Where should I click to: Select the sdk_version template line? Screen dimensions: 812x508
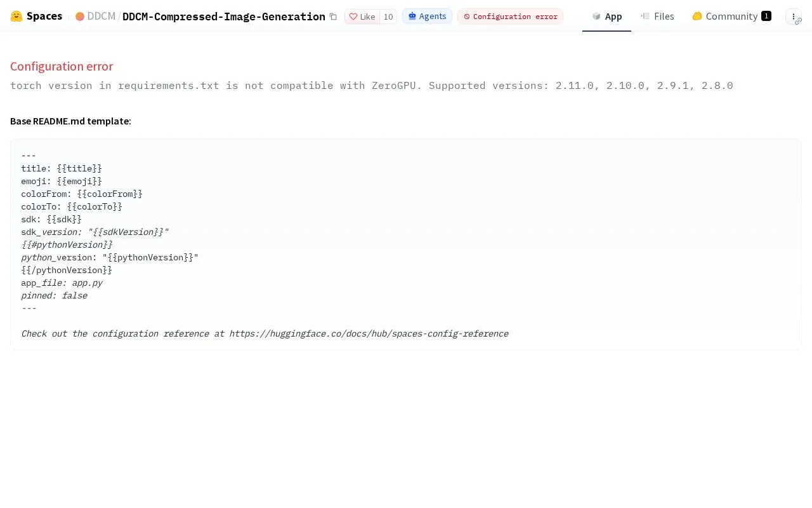click(95, 232)
